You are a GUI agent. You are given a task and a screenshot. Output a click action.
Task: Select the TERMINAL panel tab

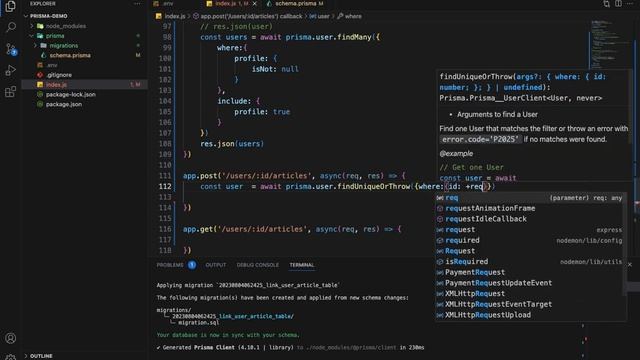(x=302, y=265)
